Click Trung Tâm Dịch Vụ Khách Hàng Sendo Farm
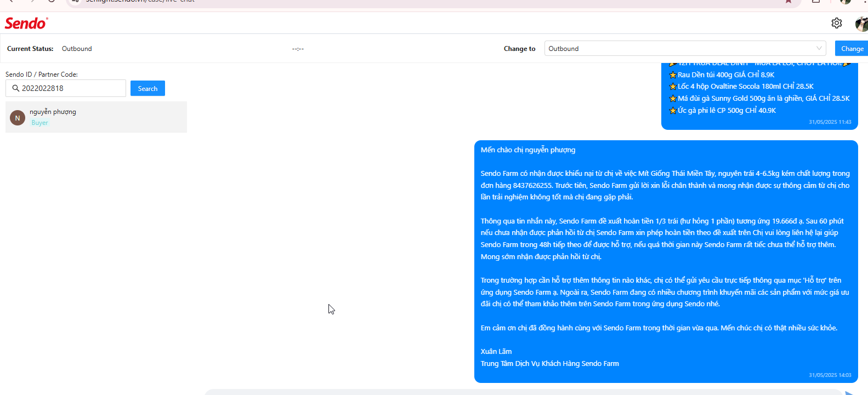 click(x=550, y=364)
